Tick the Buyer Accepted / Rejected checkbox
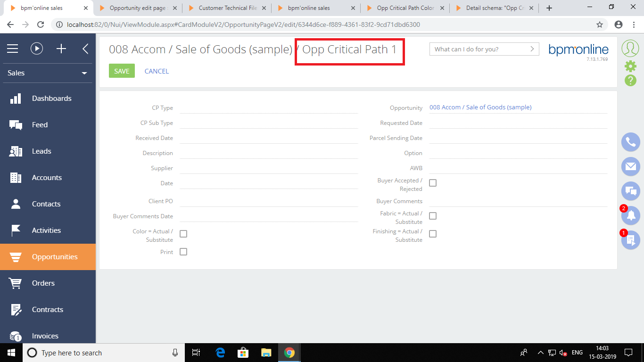Viewport: 644px width, 362px height. [x=433, y=183]
